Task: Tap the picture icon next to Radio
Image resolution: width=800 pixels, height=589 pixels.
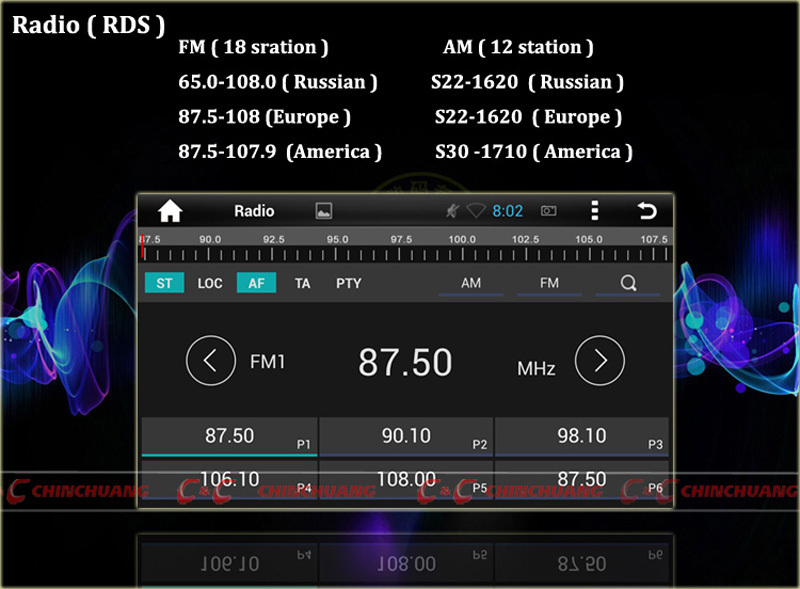Action: [x=323, y=211]
